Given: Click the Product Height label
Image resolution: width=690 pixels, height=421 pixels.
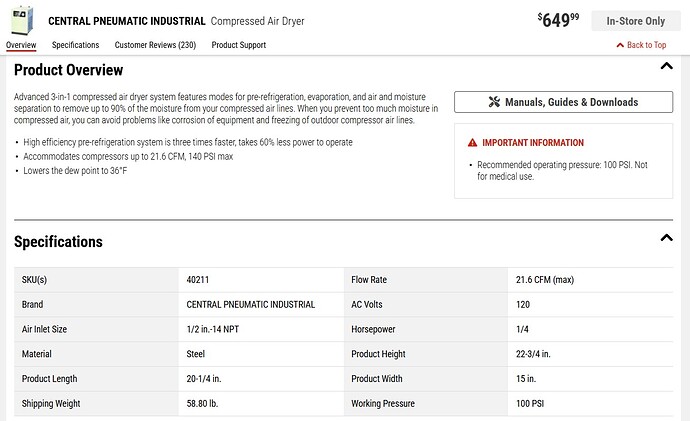Looking at the screenshot, I should pos(378,354).
